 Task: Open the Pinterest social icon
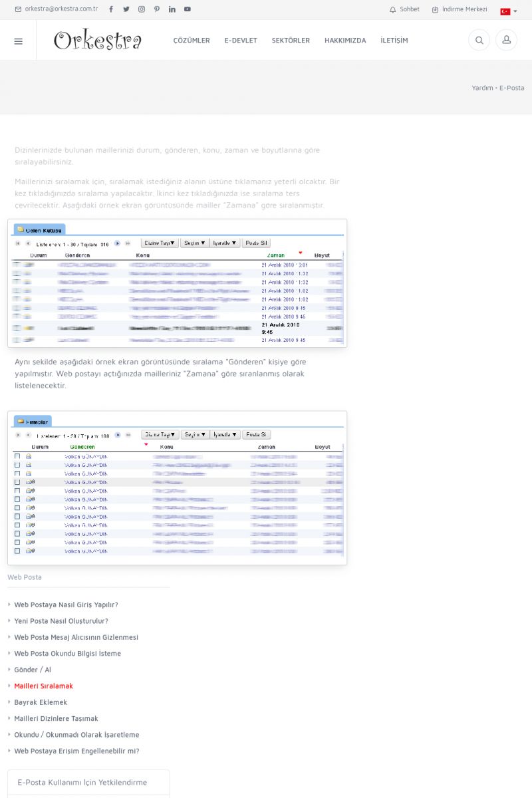[157, 9]
